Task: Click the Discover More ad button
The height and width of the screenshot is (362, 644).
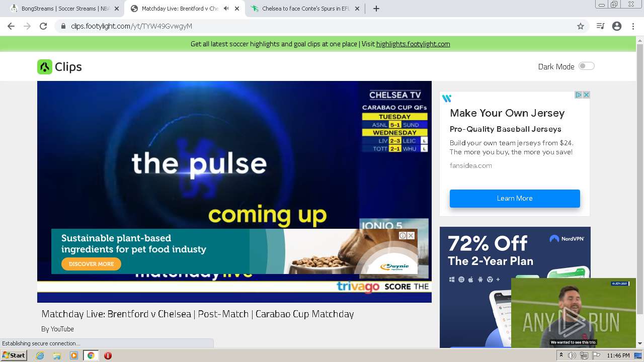Action: [91, 264]
